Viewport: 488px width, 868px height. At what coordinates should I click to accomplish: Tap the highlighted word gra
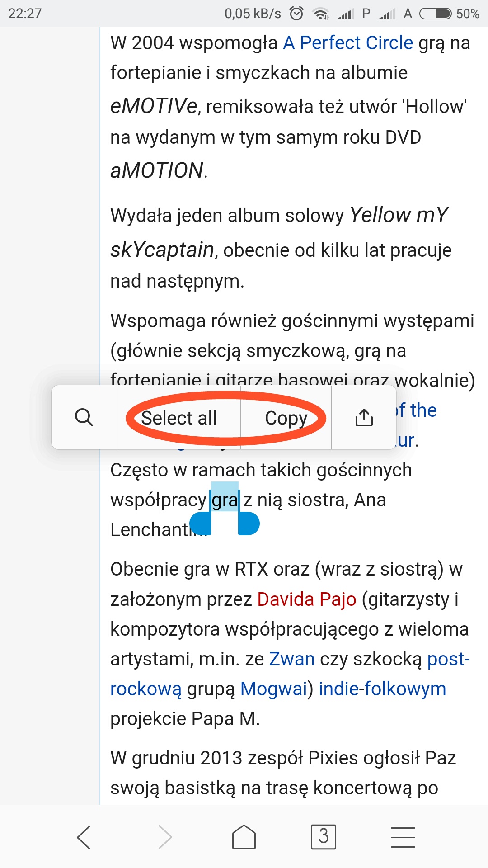(x=225, y=500)
